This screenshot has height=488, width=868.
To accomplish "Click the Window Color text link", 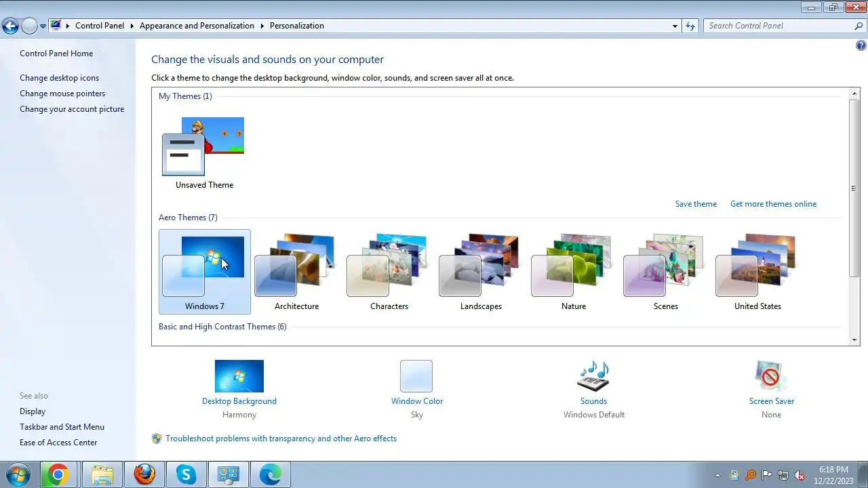I will click(417, 401).
